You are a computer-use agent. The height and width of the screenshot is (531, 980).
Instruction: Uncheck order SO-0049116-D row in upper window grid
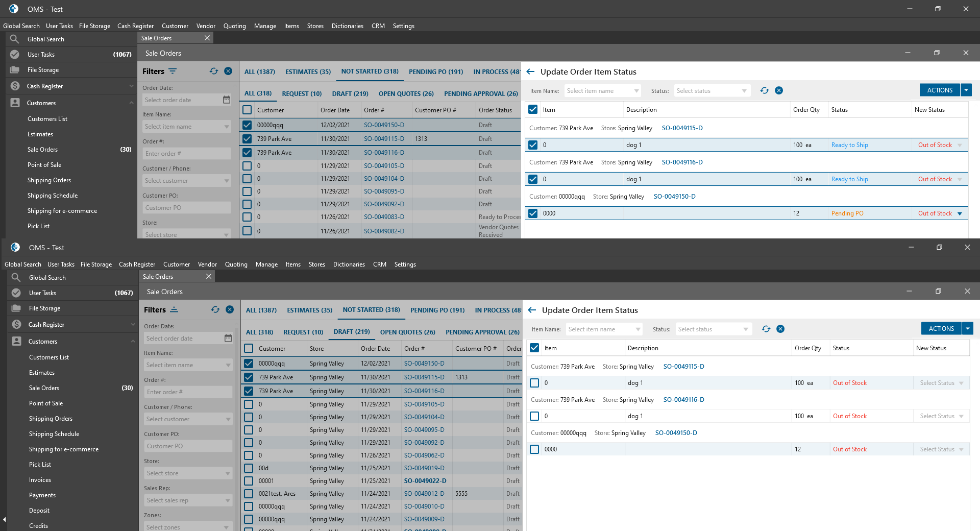(x=247, y=152)
